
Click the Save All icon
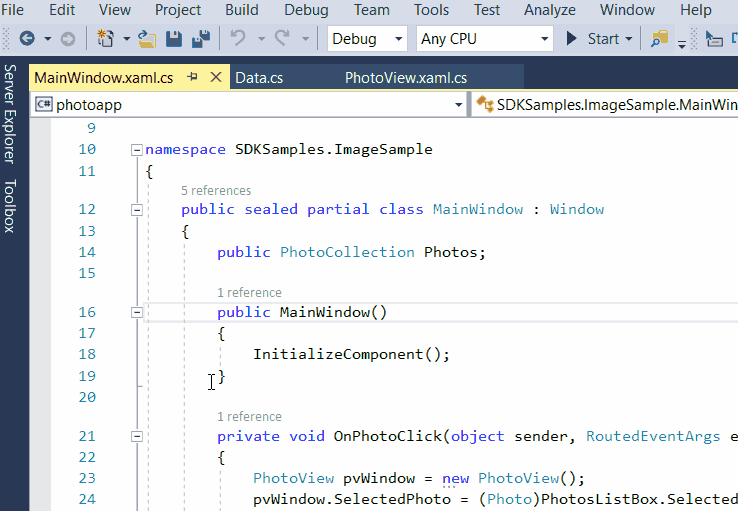pyautogui.click(x=201, y=39)
